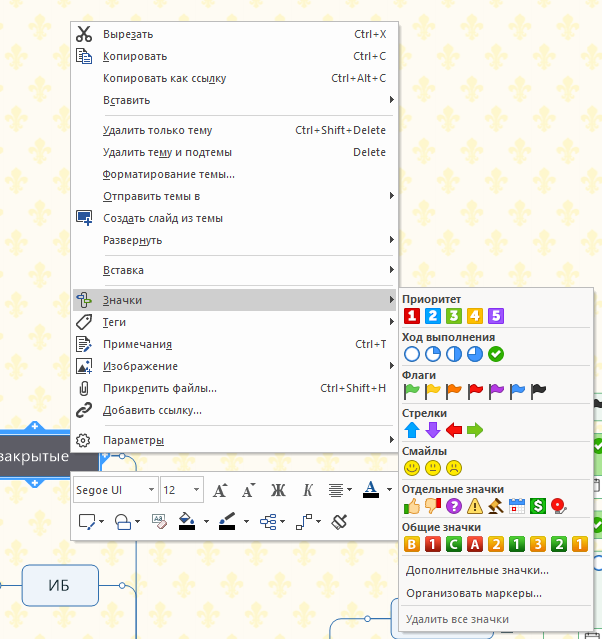The image size is (602, 639).
Task: Add thumbs up icon
Action: (x=412, y=506)
